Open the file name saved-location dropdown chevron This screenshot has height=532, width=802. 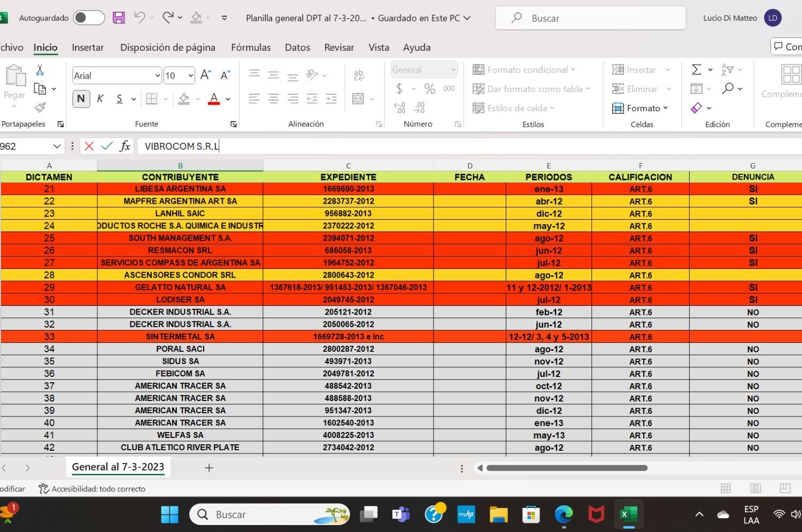[x=467, y=18]
